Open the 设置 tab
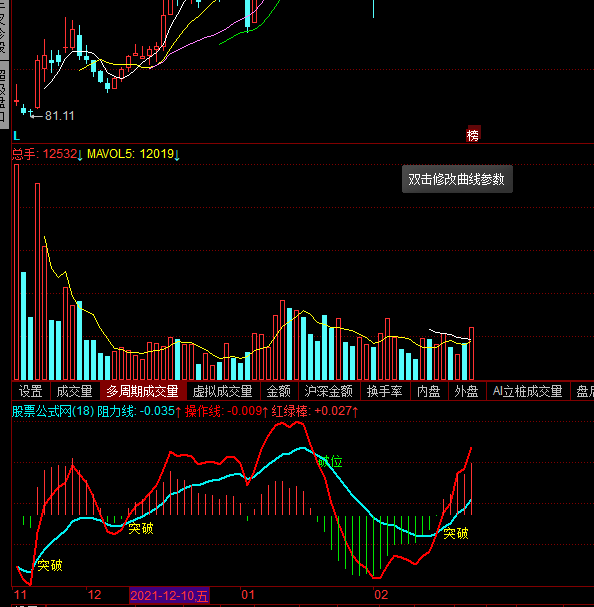This screenshot has width=594, height=607. tap(31, 391)
